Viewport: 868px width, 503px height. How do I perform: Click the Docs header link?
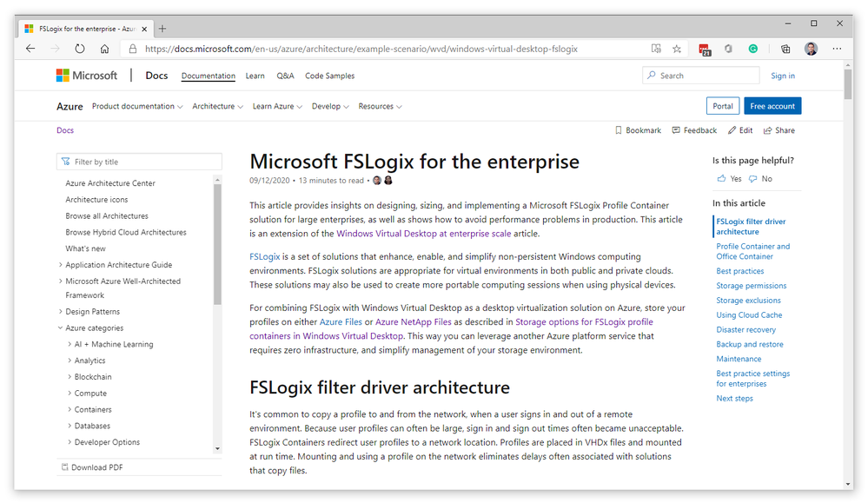click(156, 76)
